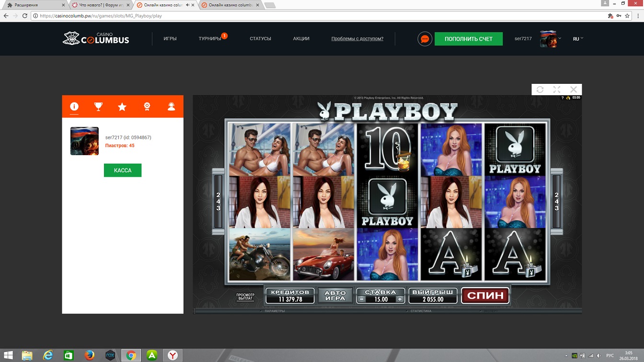644x362 pixels.
Task: Click the Chrome profile button in title bar
Action: (x=606, y=3)
